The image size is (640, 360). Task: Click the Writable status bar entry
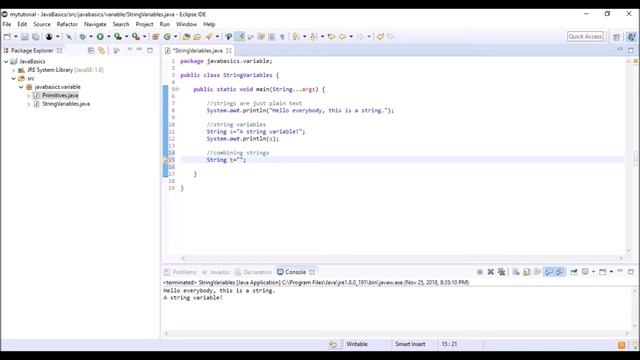coord(357,344)
